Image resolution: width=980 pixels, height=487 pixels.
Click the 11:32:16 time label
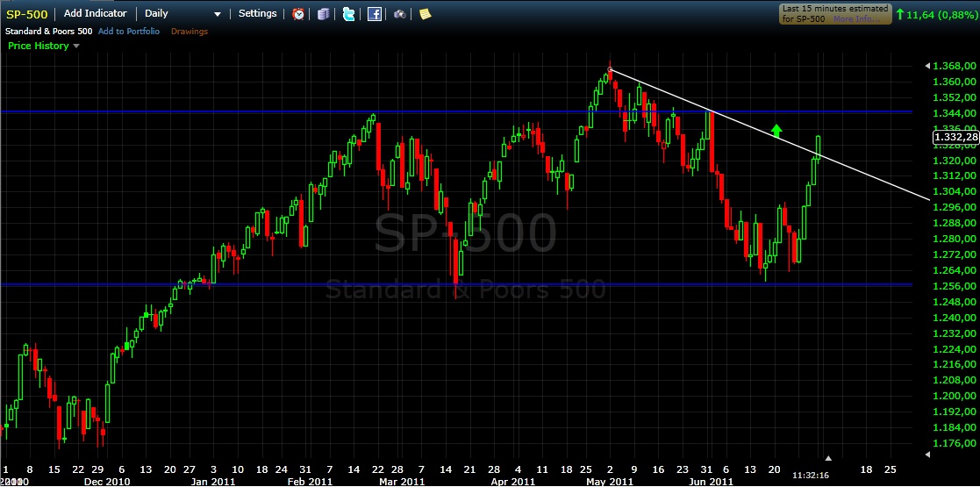pyautogui.click(x=810, y=475)
